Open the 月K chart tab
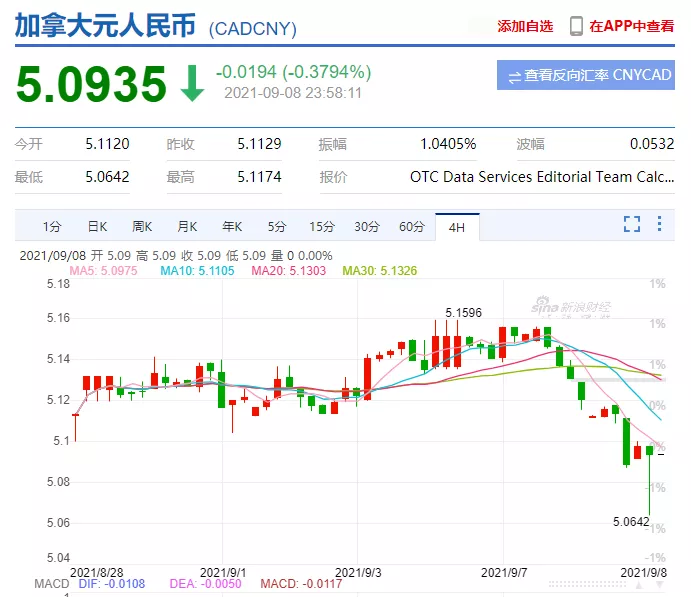Image resolution: width=691 pixels, height=597 pixels. [x=187, y=226]
